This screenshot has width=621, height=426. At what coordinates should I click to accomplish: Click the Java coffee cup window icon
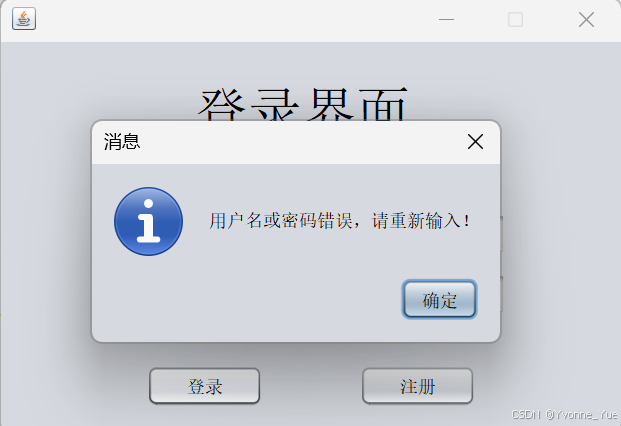pos(24,19)
